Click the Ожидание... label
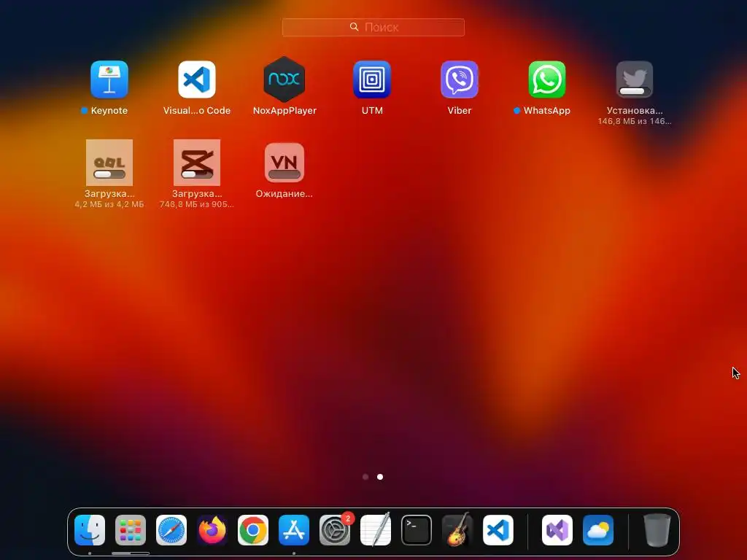Viewport: 747px width, 560px height. 285,194
